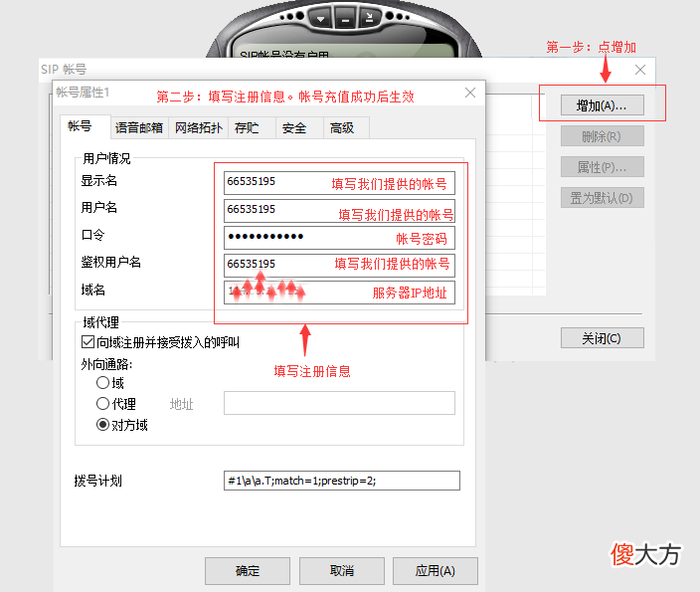Open the 网络拓扑 tab
Screen dimensions: 700x592
tap(198, 128)
